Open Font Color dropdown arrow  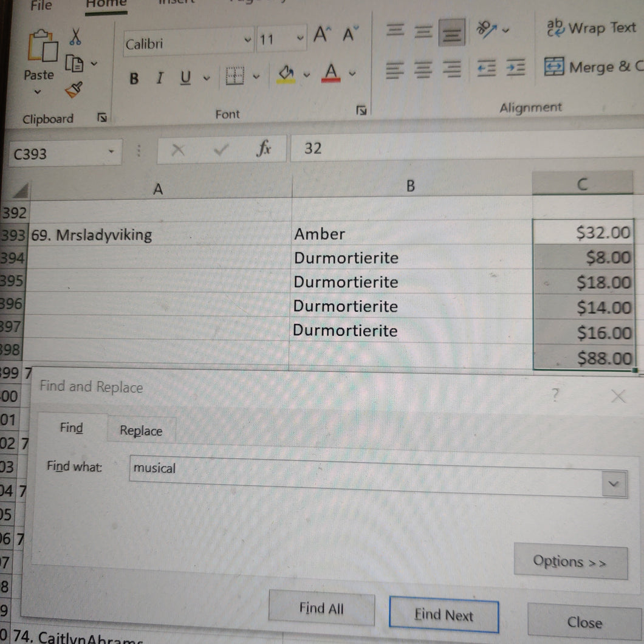352,74
